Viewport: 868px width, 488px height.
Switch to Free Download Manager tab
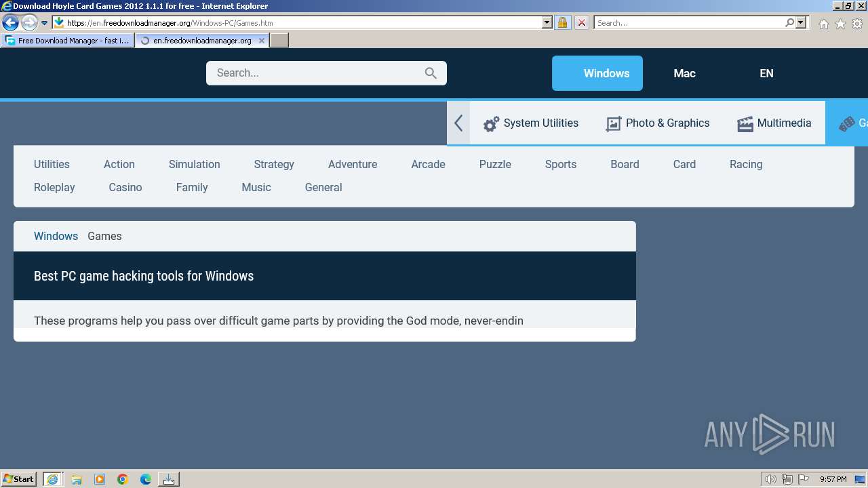67,41
